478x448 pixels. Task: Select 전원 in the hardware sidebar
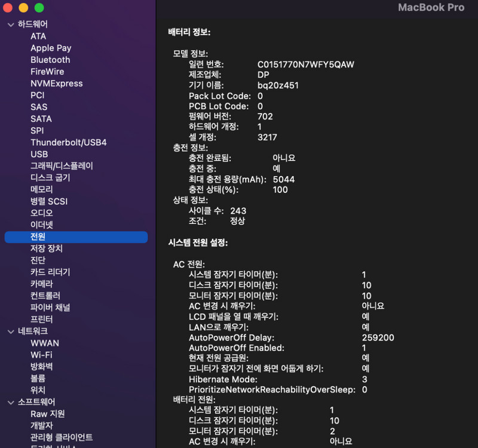(40, 237)
